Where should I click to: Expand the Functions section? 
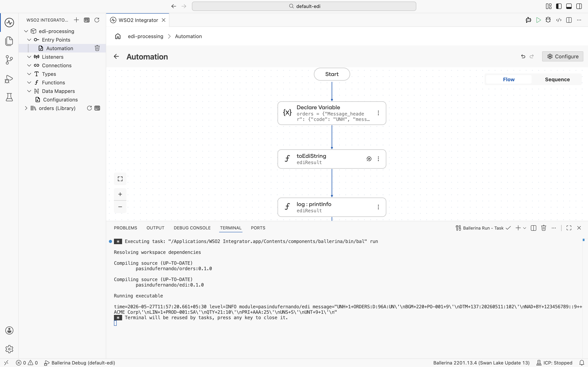29,83
